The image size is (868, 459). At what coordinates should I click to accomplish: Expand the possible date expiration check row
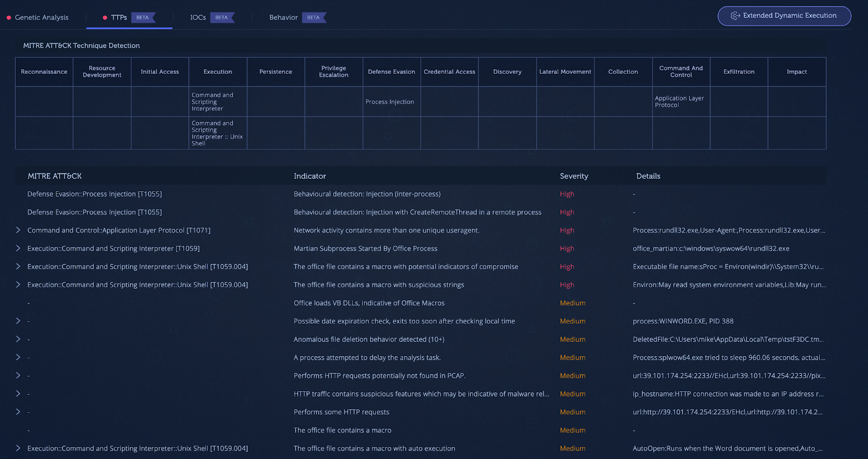tap(18, 321)
